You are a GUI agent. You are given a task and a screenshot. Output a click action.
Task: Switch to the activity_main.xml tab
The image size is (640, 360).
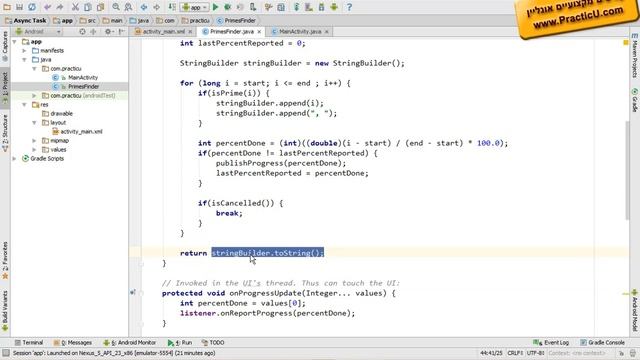pyautogui.click(x=163, y=31)
